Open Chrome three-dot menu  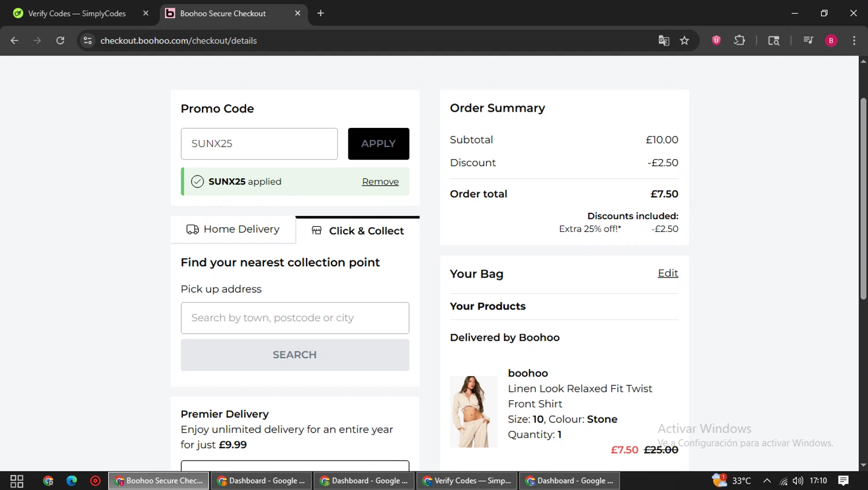854,40
